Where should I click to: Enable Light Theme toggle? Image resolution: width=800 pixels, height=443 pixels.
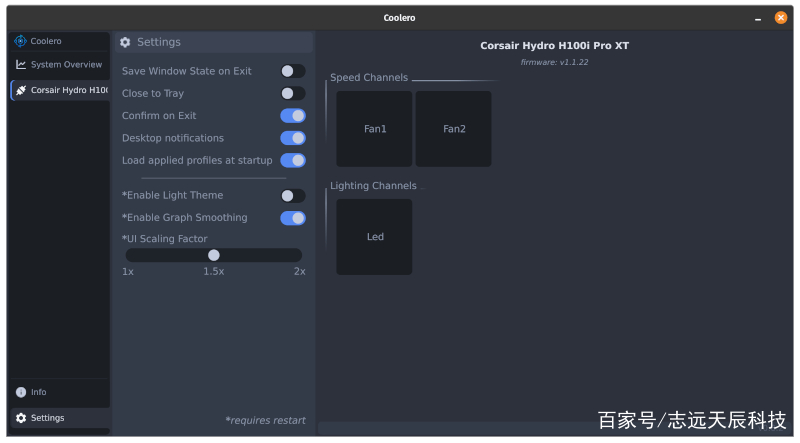[293, 195]
